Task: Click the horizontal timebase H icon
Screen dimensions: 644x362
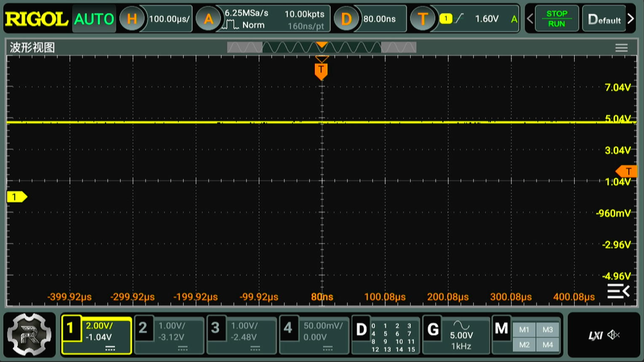Action: 132,19
